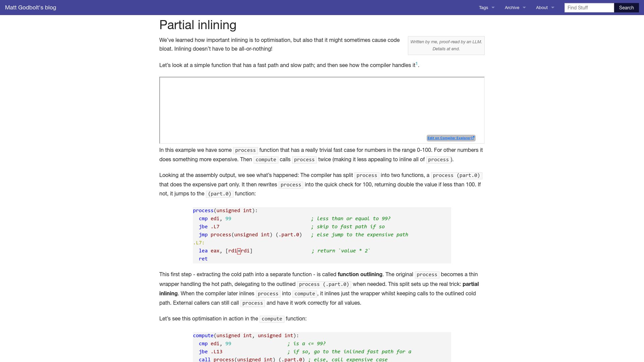Click the Search button
Screen dimensions: 644x362
[x=626, y=7]
